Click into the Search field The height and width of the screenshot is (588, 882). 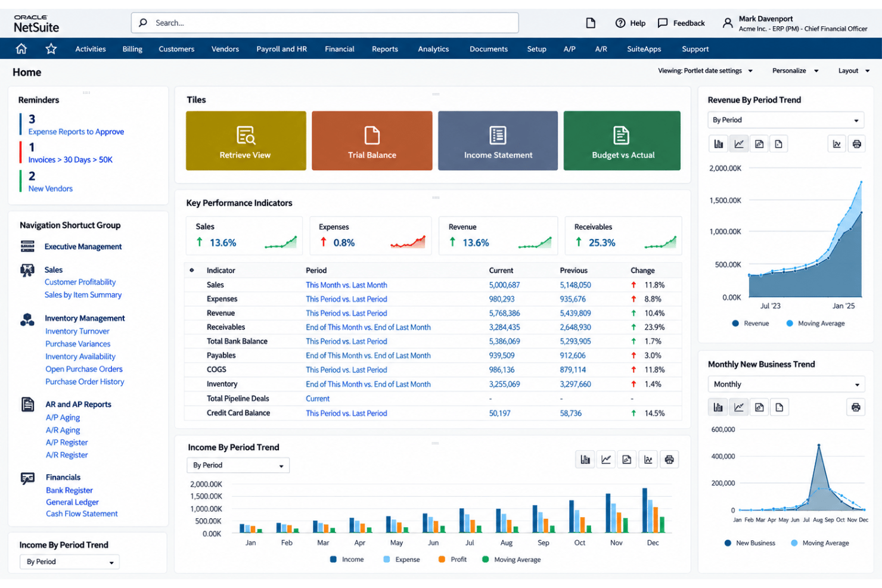(325, 23)
